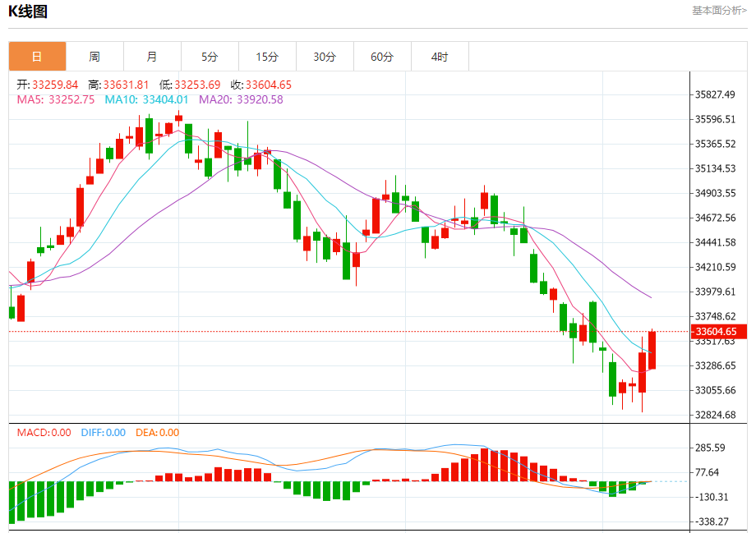Open the 60分 interval tab
This screenshot has height=533, width=756.
point(382,57)
